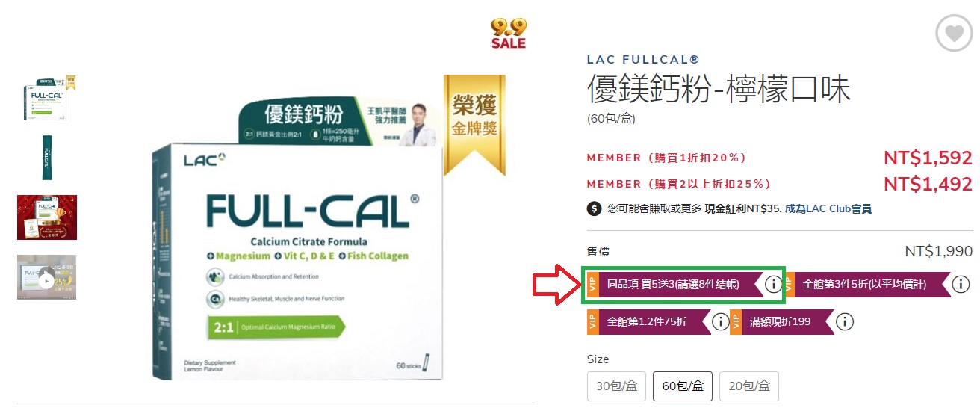Open the LAC FULLCAL® brand link
The height and width of the screenshot is (408, 980).
[643, 60]
